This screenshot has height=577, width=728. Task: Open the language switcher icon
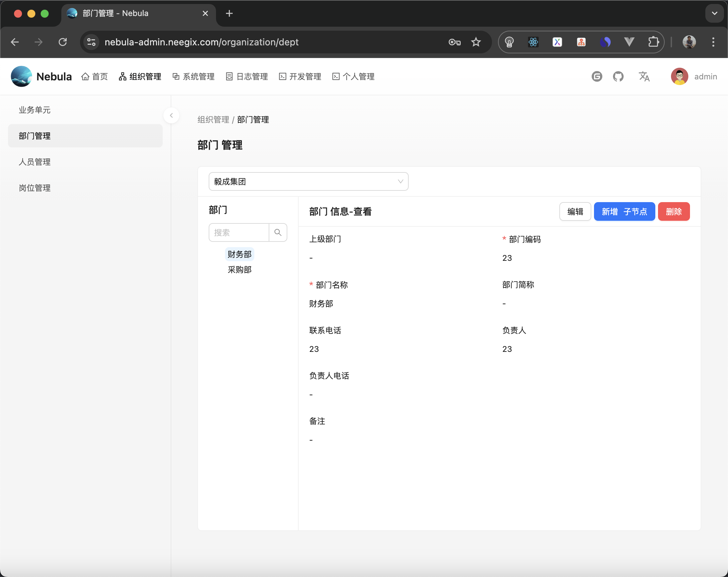(x=644, y=76)
